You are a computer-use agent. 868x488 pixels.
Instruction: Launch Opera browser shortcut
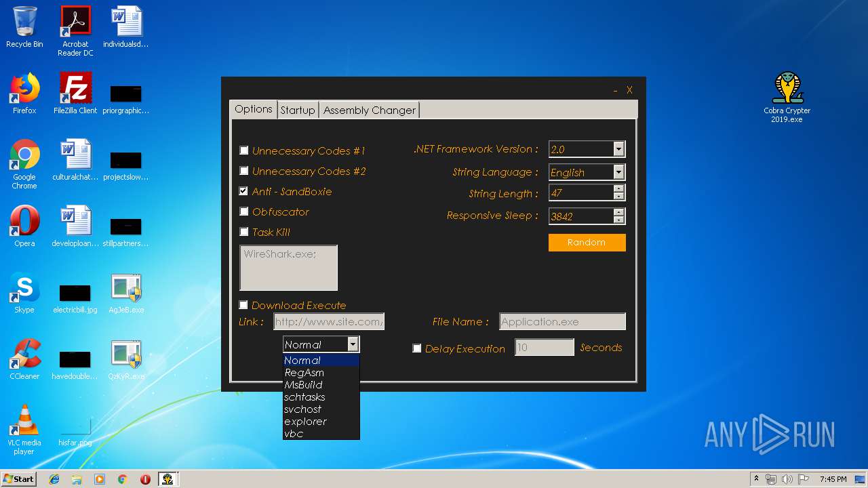[24, 226]
